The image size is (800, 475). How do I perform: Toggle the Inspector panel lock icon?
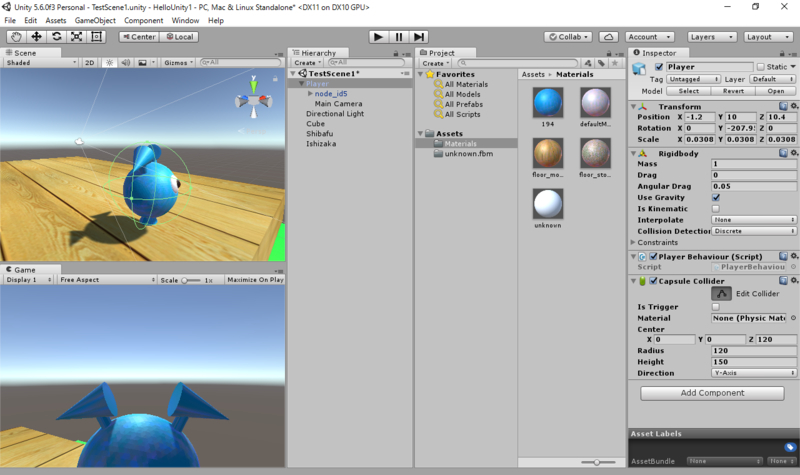[x=782, y=54]
